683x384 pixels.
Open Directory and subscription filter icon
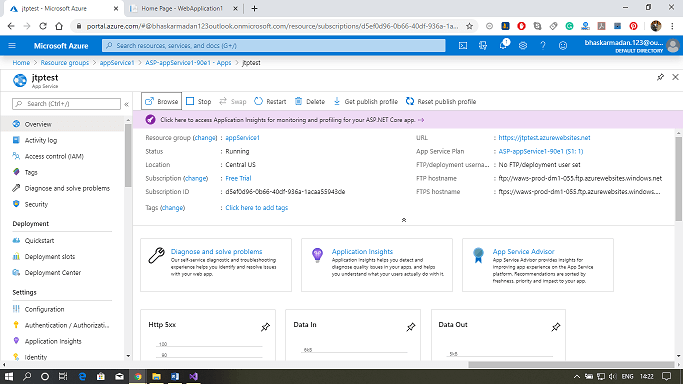(483, 45)
